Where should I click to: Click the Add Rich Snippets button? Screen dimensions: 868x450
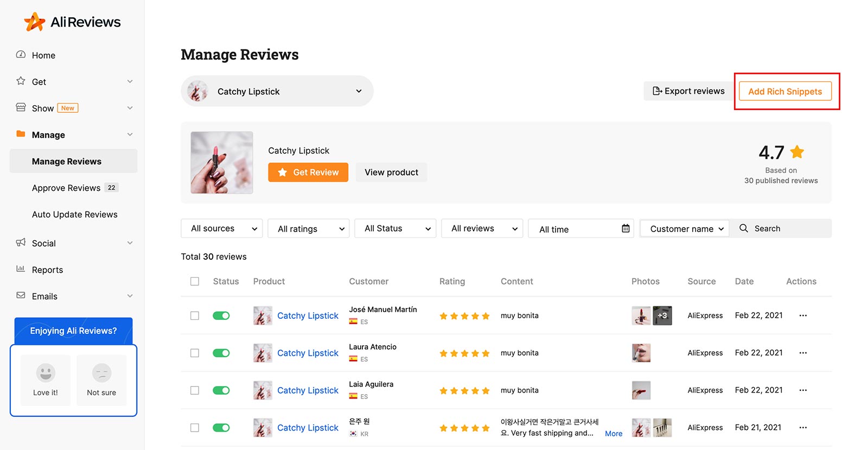(784, 92)
